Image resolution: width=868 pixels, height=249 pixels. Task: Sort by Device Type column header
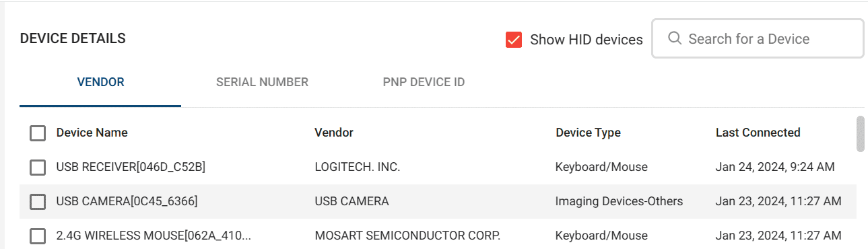coord(588,133)
